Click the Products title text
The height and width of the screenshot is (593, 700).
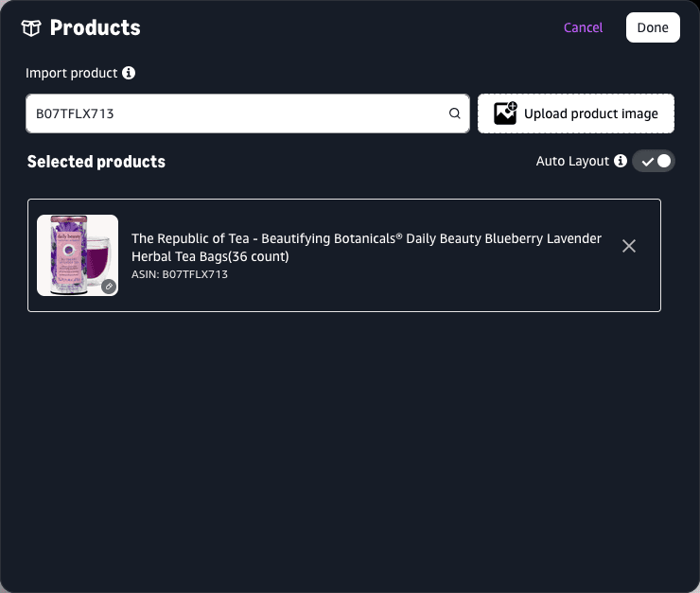click(96, 27)
